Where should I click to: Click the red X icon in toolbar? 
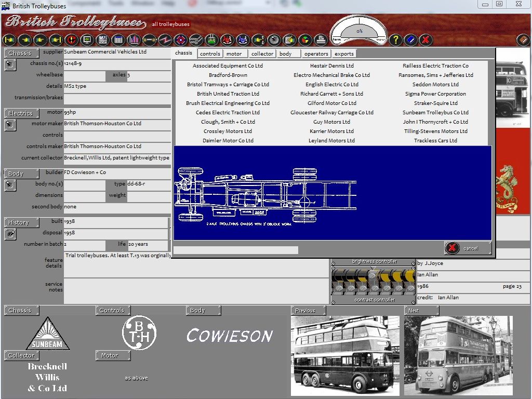click(x=425, y=39)
